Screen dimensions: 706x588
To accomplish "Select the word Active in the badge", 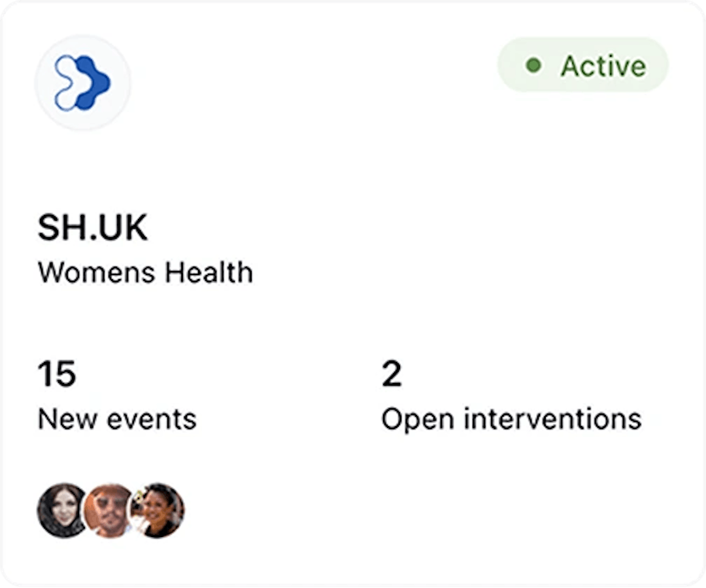I will 603,66.
